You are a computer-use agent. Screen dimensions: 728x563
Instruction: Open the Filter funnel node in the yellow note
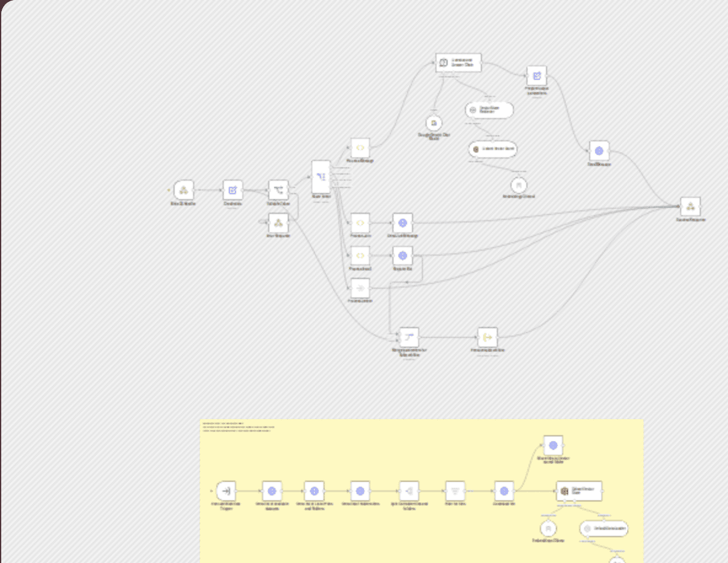click(x=455, y=491)
